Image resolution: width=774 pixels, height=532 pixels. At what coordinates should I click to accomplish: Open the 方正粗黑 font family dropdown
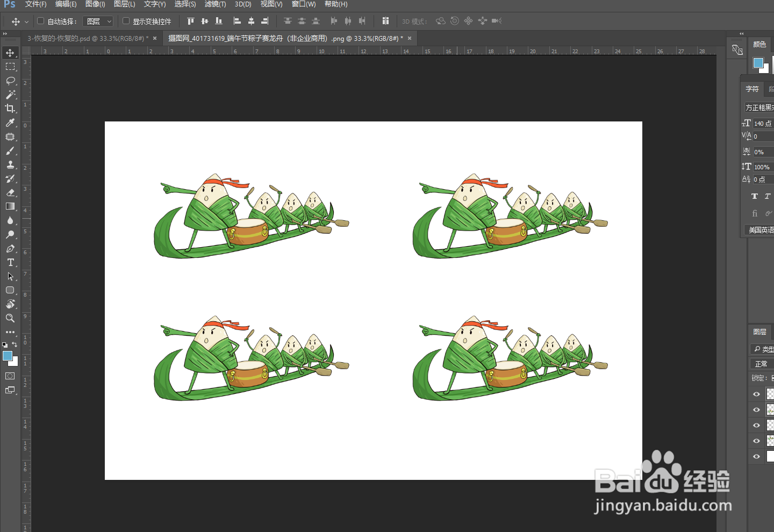click(x=759, y=107)
